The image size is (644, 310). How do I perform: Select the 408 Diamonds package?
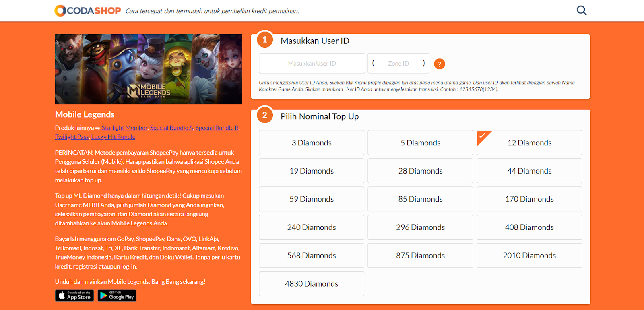coord(529,227)
